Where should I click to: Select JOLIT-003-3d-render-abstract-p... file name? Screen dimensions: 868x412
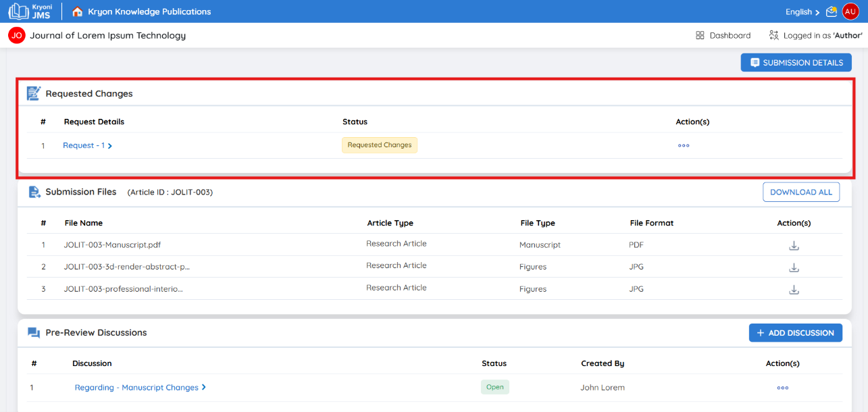pos(127,267)
